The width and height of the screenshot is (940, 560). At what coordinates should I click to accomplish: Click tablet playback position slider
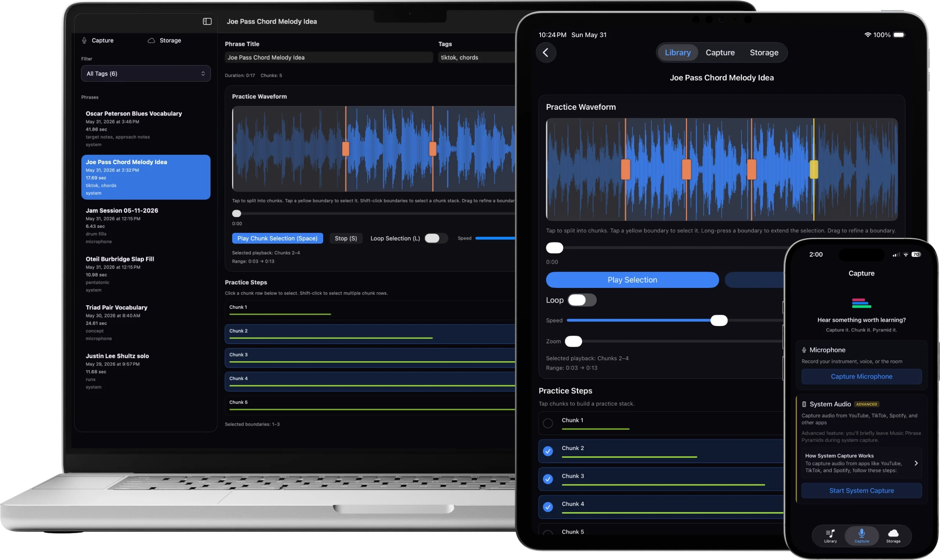(x=666, y=248)
